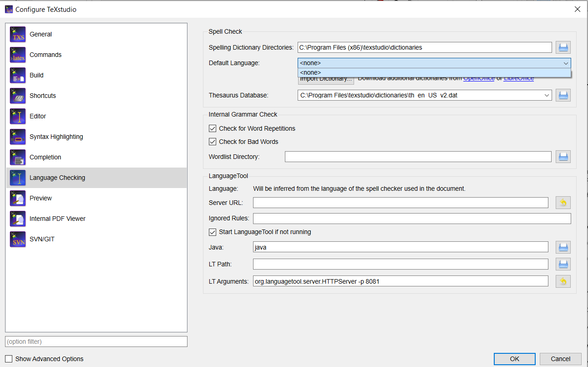Screen dimensions: 588x367
Task: Open the Build configuration section
Action: click(x=36, y=75)
